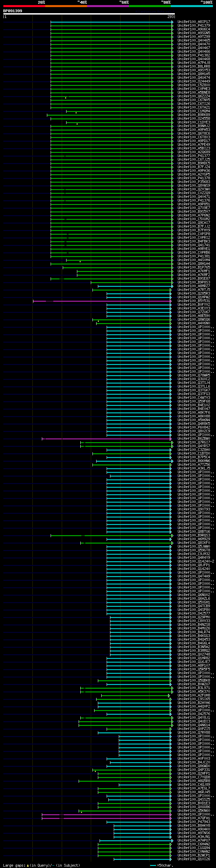Select the query name BP091399
216x868 pixels.
(x=13, y=11)
